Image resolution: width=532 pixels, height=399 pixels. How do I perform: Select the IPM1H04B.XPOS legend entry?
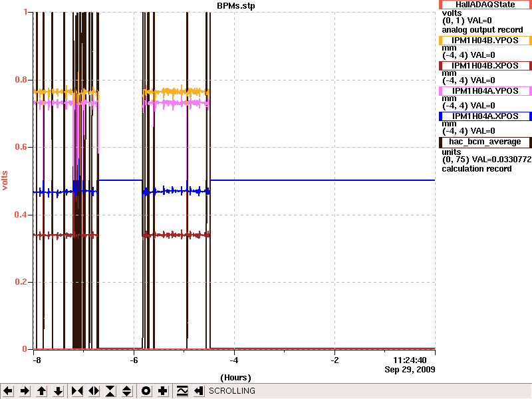click(485, 66)
